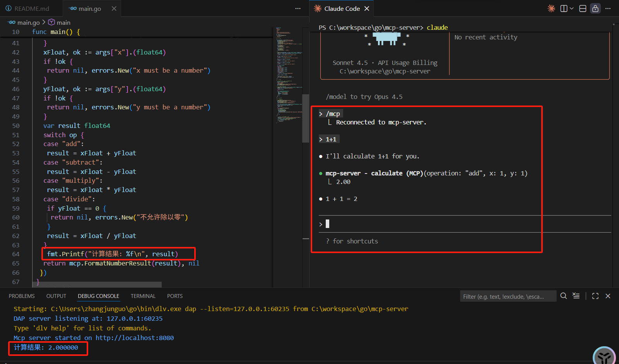The height and width of the screenshot is (364, 619).
Task: Click the 'var result float64' line
Action: (77, 126)
